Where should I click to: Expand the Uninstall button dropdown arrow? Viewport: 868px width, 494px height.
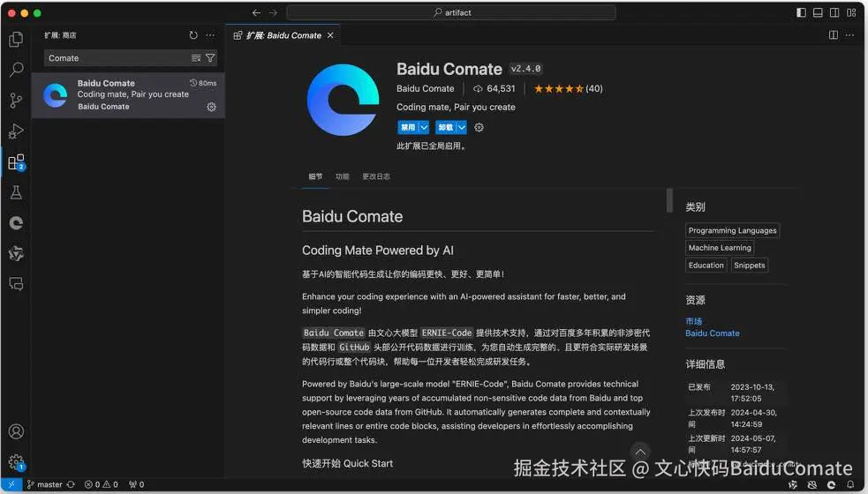(462, 128)
